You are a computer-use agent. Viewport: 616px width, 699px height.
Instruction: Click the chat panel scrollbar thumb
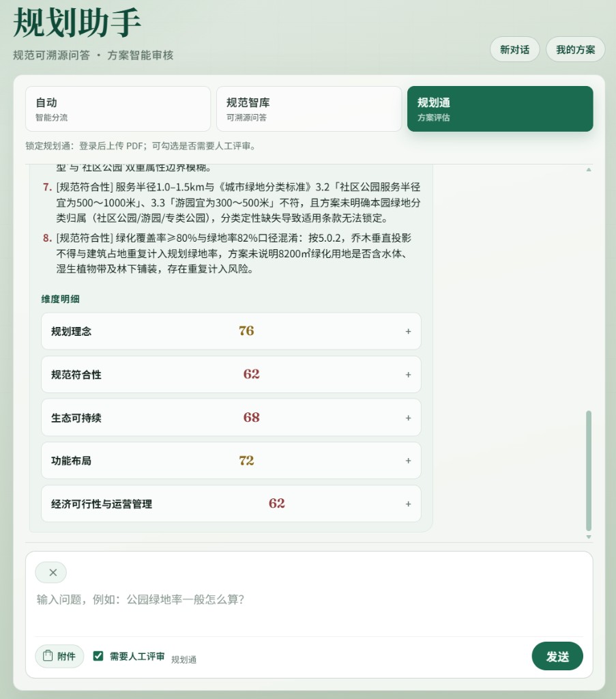coord(589,470)
